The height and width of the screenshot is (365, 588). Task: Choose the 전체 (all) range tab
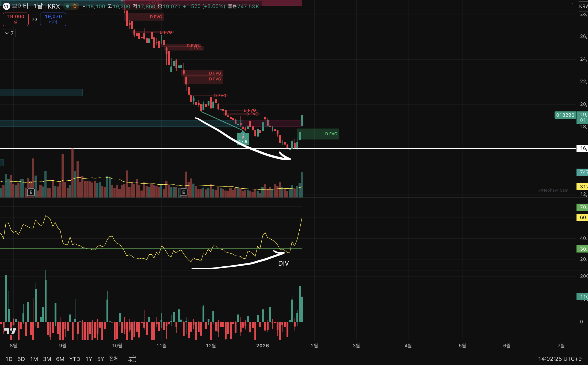(x=114, y=359)
